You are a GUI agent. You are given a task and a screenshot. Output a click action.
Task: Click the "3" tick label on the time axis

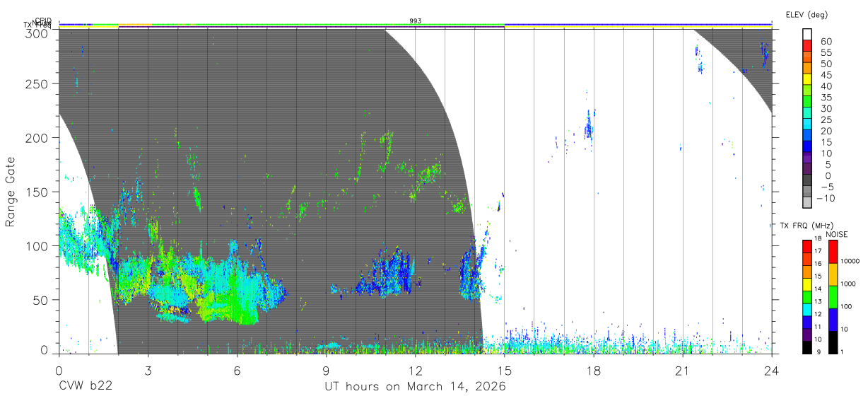pos(148,370)
